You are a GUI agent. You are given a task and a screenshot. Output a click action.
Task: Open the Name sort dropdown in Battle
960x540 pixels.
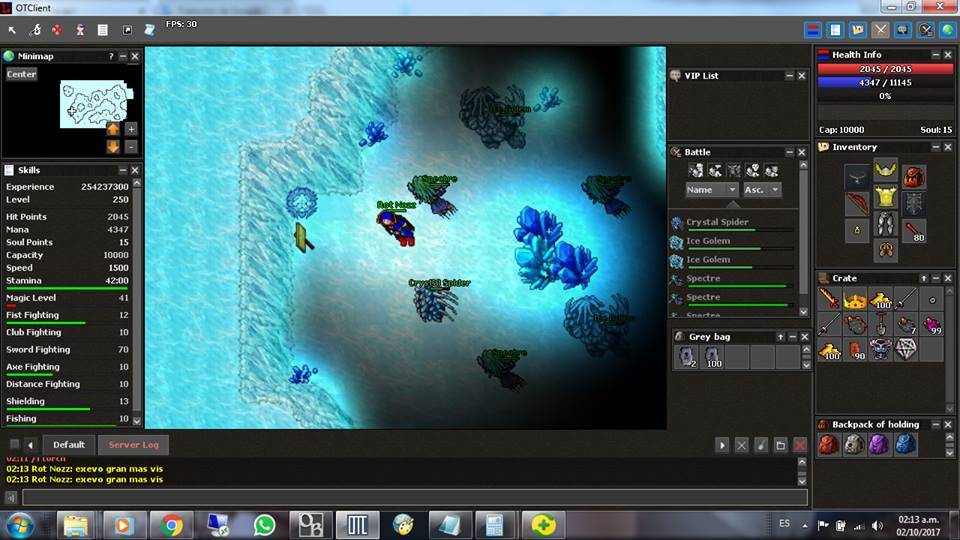coord(711,190)
